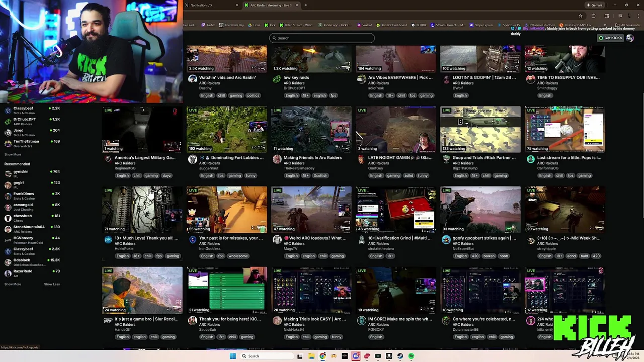Viewport: 644px width, 362px height.
Task: Open The Pirate Bay bookmark
Action: (x=231, y=25)
